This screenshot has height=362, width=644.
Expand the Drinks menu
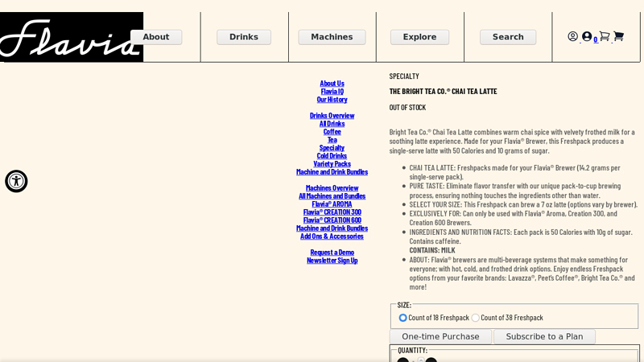(244, 37)
